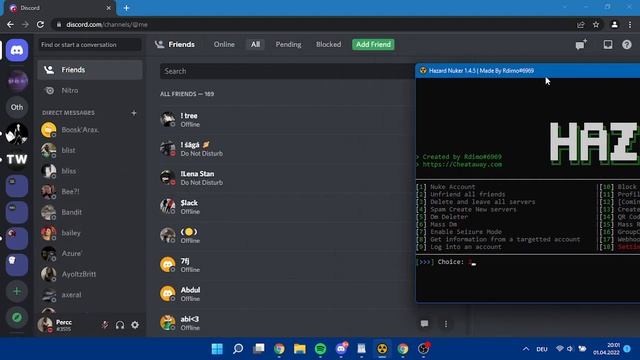Bookmark page with star icon
The image size is (640, 360).
coord(596,24)
